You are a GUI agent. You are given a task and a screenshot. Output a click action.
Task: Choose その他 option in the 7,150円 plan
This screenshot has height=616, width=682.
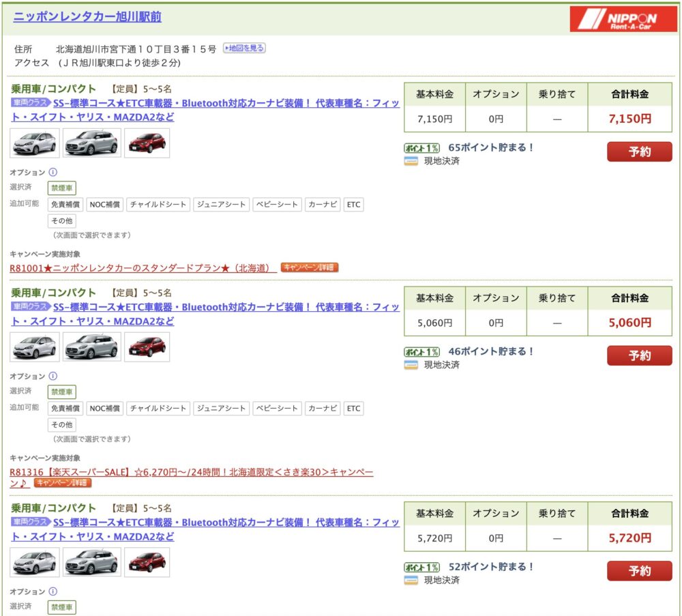click(62, 221)
